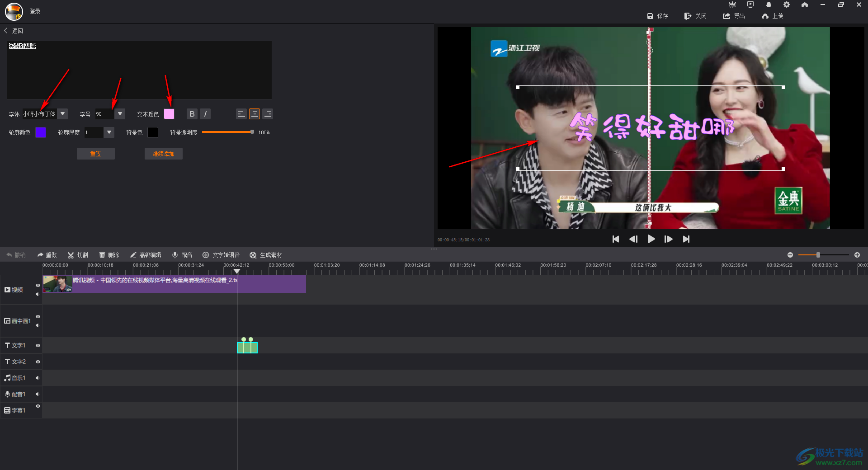Screen dimensions: 868x470
Task: Click the playhead marker on the ruler
Action: tap(236, 271)
